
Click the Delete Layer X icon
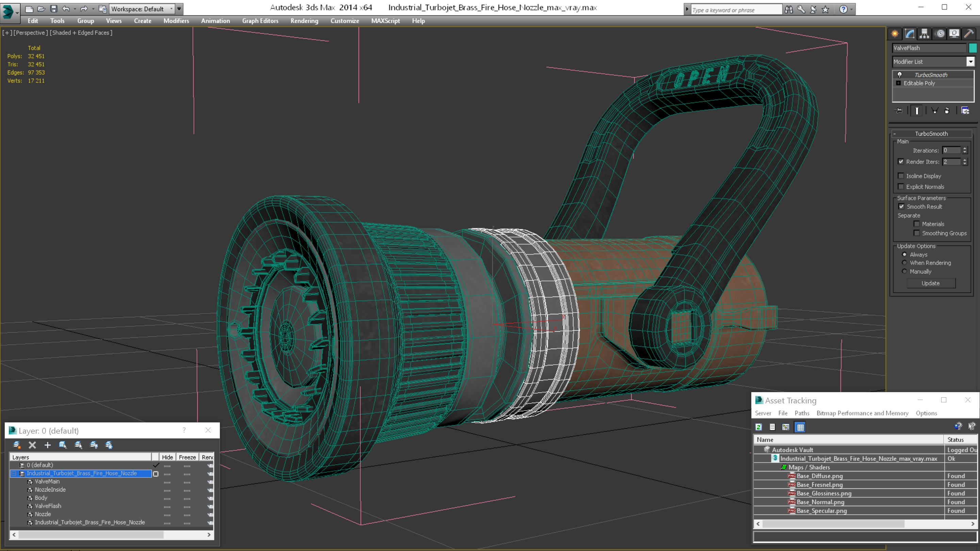tap(32, 445)
